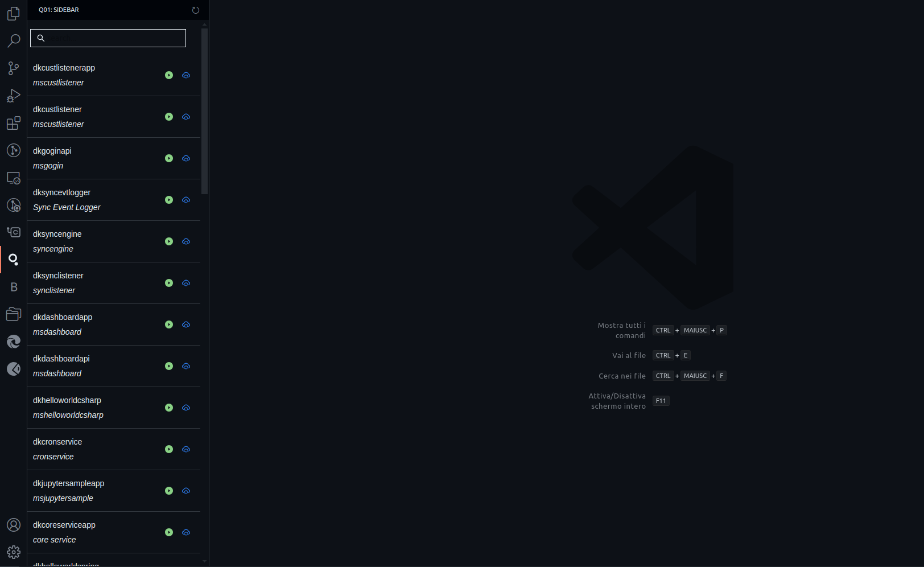Click the 'core service' subtitle text

[x=54, y=540]
